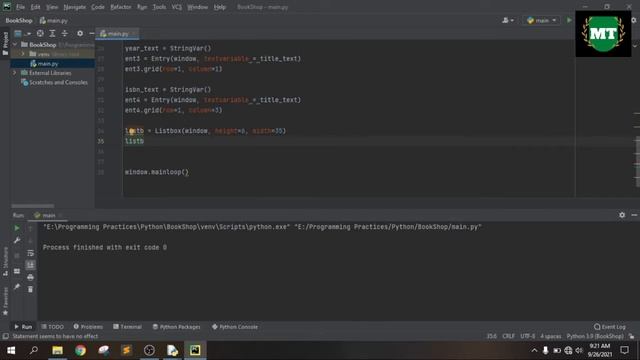This screenshot has width=640, height=360.
Task: Open the Python Packages tool window tab
Action: point(176,327)
